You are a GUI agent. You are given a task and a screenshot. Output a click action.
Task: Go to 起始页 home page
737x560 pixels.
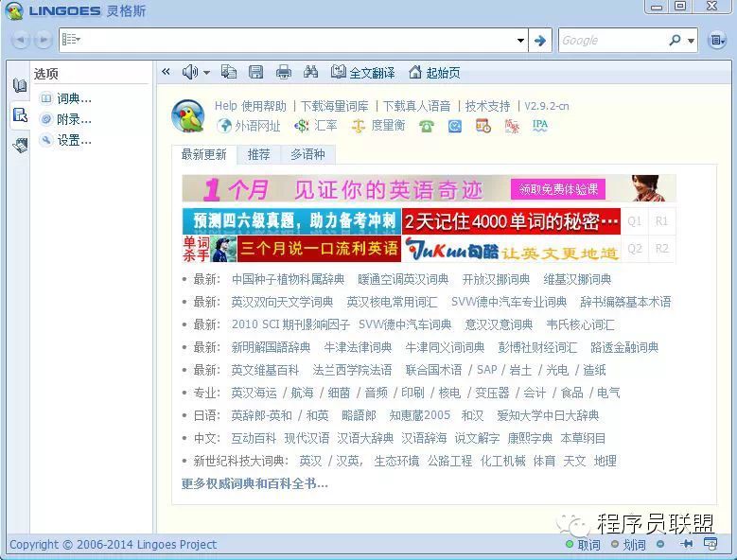tap(434, 72)
